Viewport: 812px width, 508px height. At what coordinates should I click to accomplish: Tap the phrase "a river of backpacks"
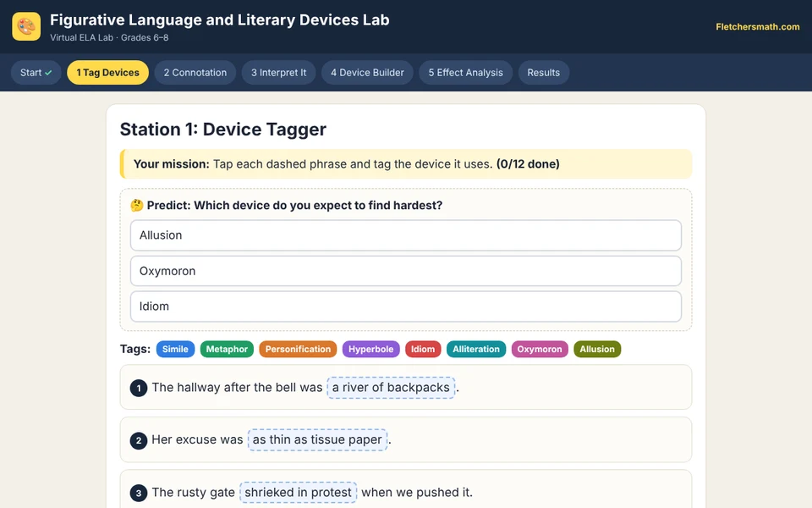coord(391,388)
